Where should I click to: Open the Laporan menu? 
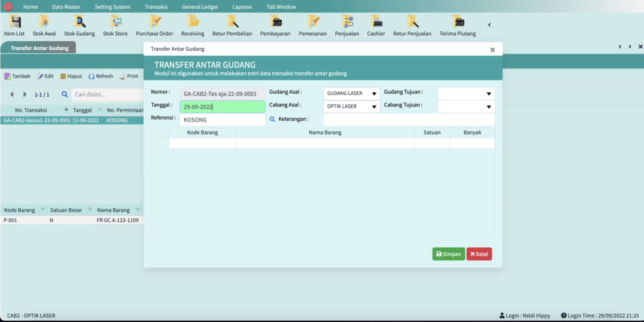(241, 6)
